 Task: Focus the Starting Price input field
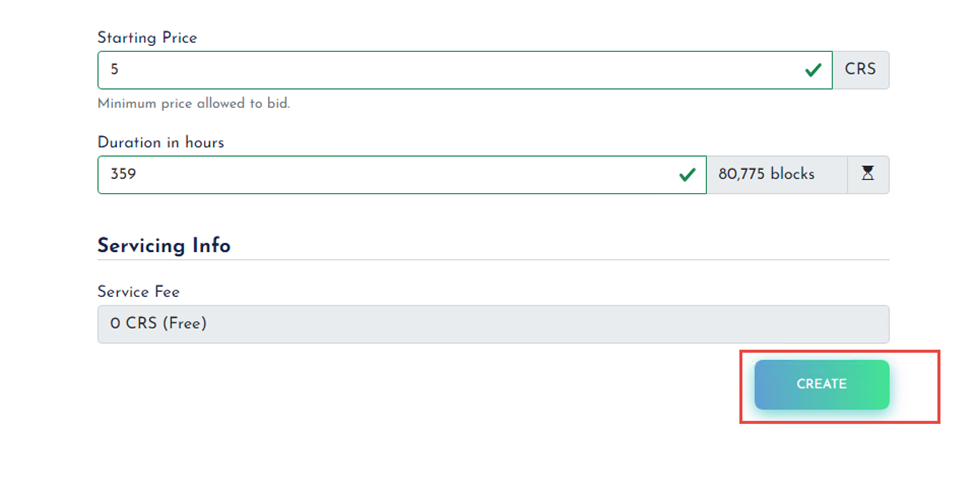coord(450,70)
